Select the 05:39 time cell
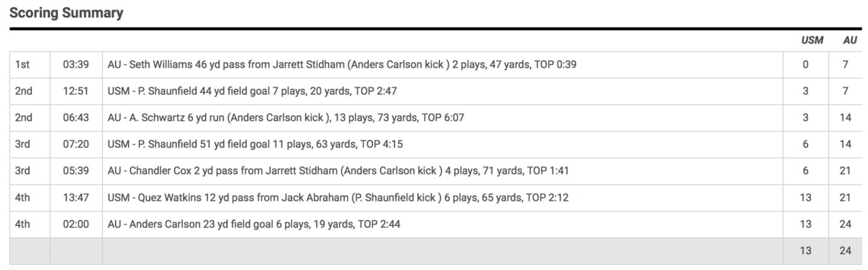This screenshot has height=270, width=868. tap(76, 171)
